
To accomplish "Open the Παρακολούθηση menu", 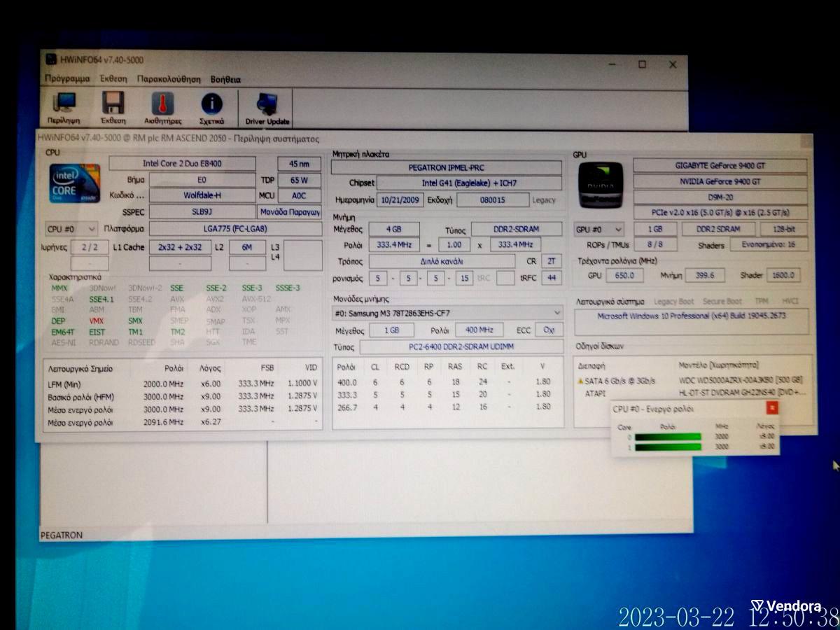I will tap(169, 79).
